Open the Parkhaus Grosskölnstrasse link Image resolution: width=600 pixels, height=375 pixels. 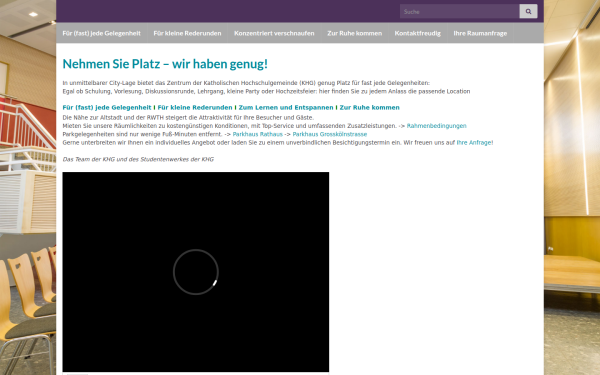tap(330, 134)
